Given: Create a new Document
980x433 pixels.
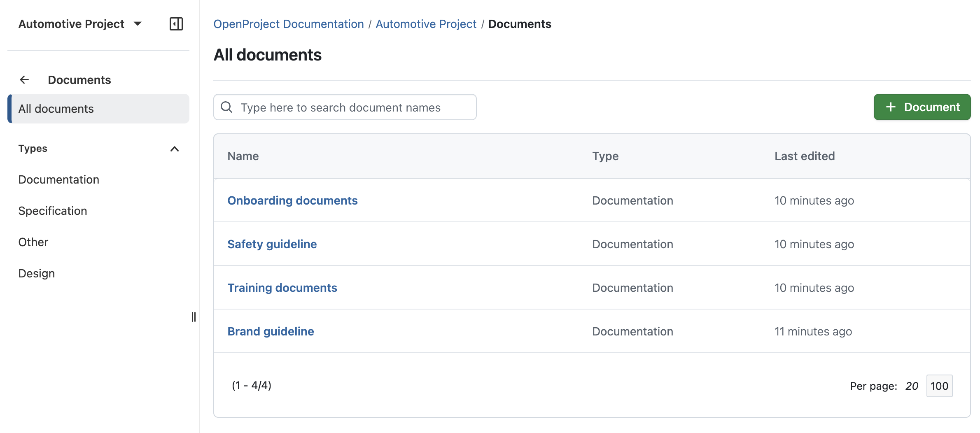Looking at the screenshot, I should (x=922, y=107).
